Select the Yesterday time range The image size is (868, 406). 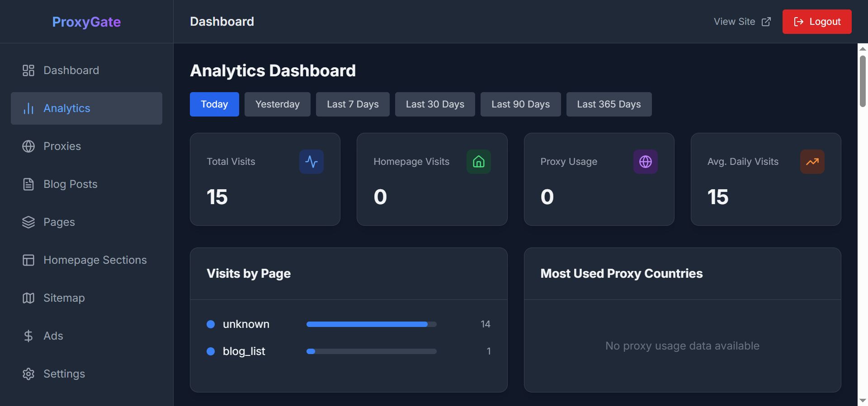pos(278,104)
